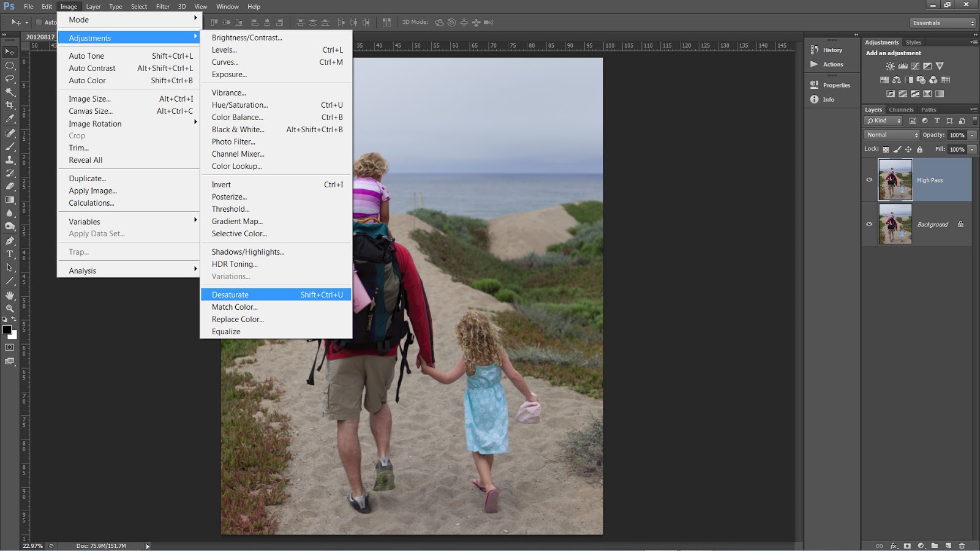Choose Hue/Saturation from the Adjustments submenu
This screenshot has height=551, width=980.
point(276,105)
